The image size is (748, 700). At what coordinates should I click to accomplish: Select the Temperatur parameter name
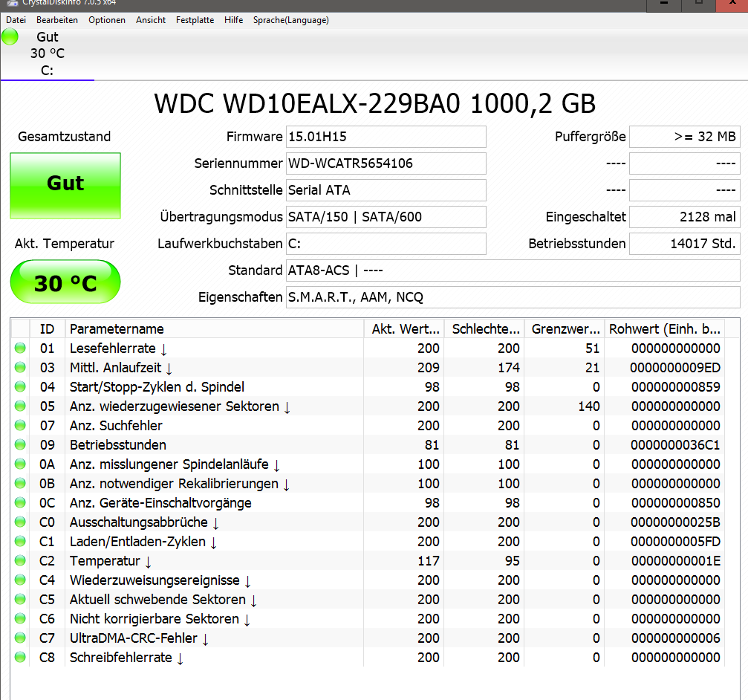[111, 561]
